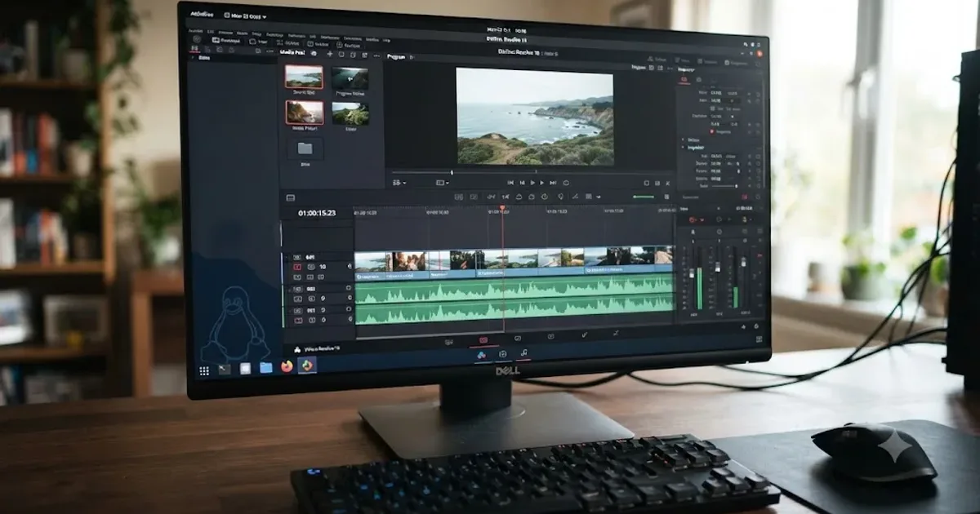Click the active DaVinci Resolve taskbar icon
This screenshot has width=980, height=514.
[x=307, y=366]
